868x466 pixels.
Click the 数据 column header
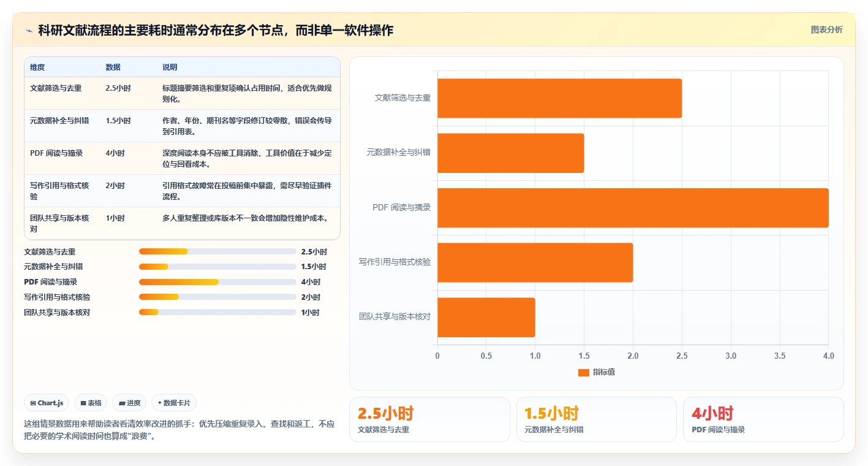click(x=113, y=67)
